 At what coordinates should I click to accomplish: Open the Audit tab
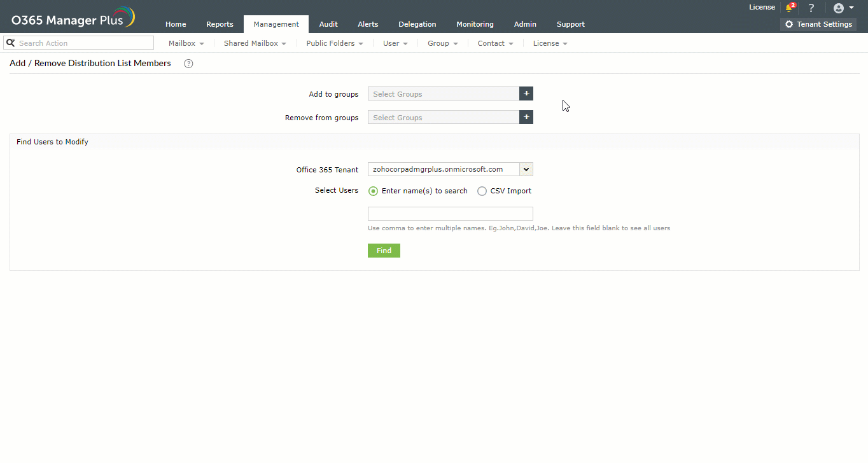point(328,24)
